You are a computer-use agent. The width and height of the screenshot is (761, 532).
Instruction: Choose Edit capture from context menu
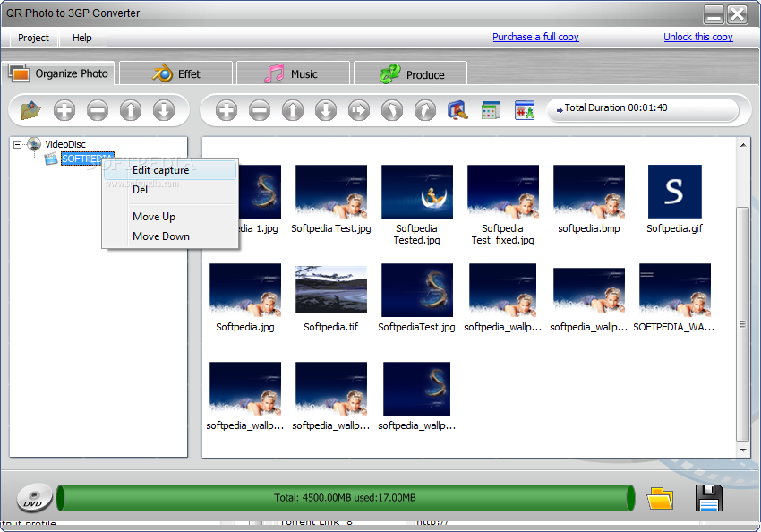coord(170,170)
